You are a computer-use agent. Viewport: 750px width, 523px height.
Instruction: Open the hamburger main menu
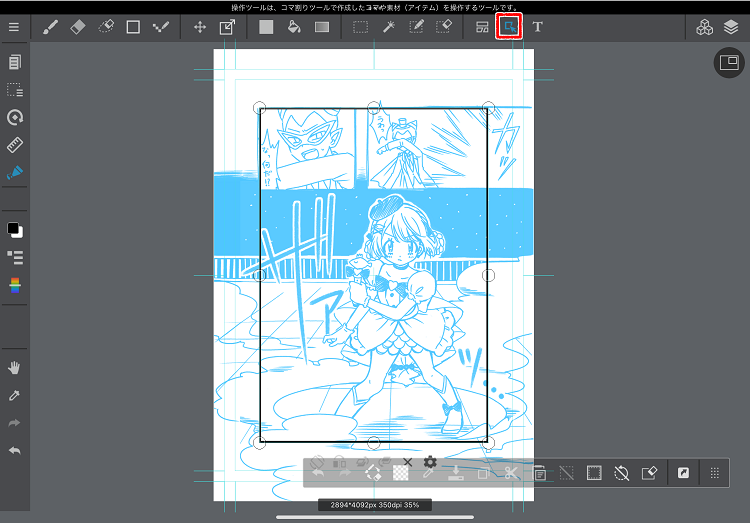coord(14,27)
